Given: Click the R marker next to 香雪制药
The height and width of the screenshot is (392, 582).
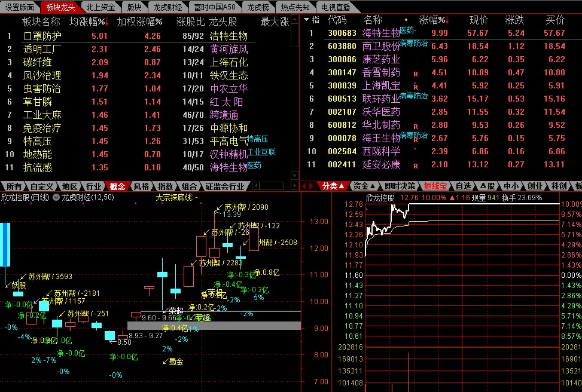Looking at the screenshot, I should click(x=416, y=74).
